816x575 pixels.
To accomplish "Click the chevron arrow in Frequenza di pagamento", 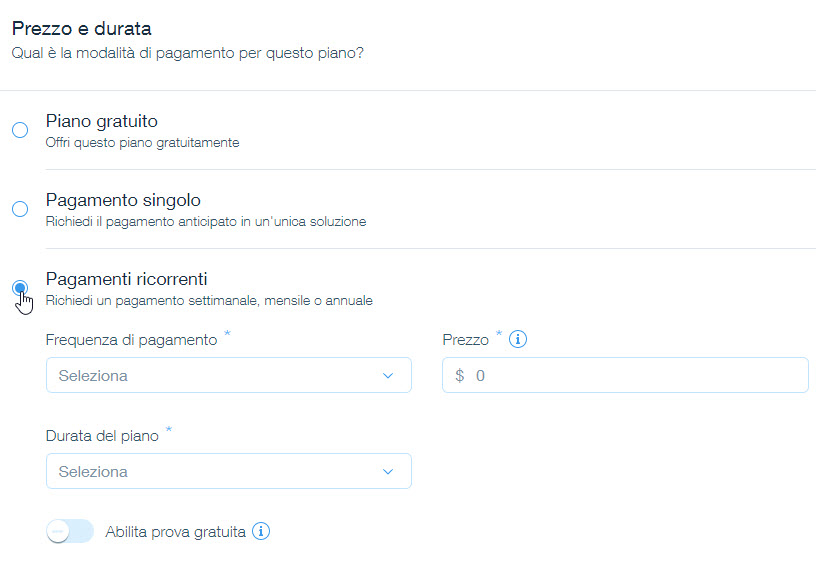I will click(x=388, y=376).
